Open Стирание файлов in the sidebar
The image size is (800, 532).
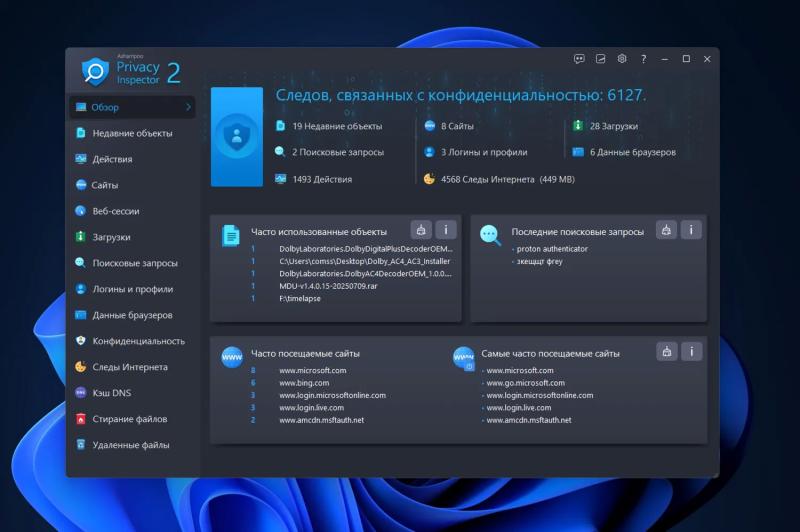tap(133, 419)
